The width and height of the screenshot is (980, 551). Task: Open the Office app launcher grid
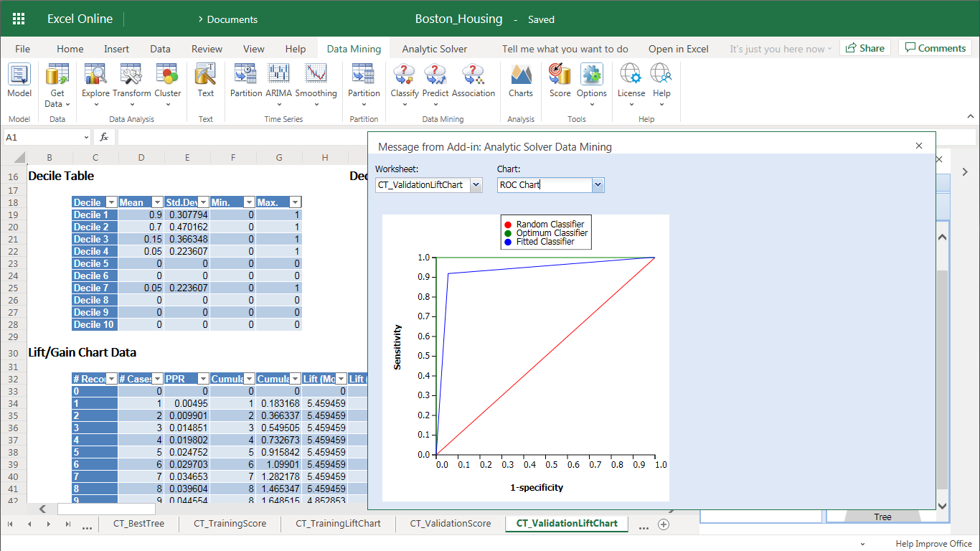tap(19, 19)
